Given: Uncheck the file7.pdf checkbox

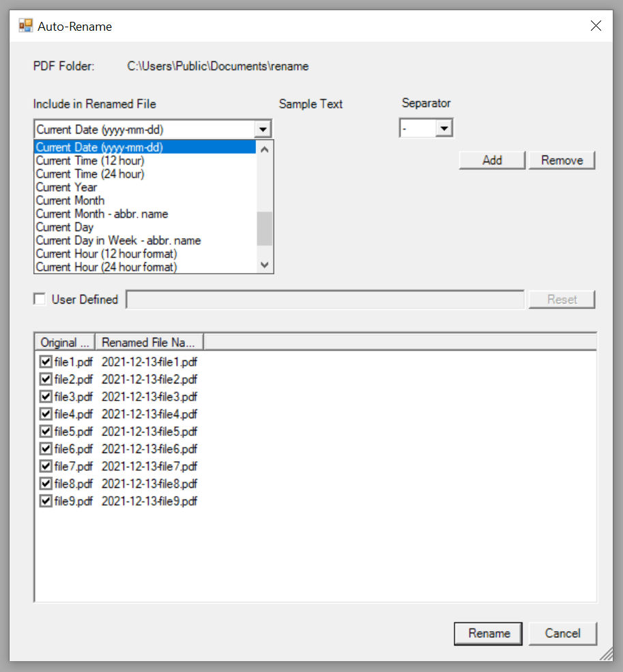Looking at the screenshot, I should coord(46,466).
